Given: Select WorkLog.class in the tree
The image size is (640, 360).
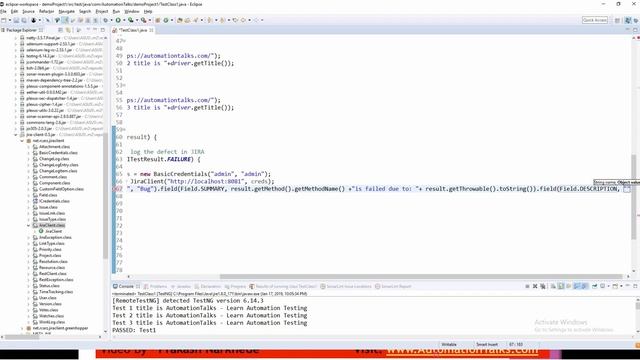Looking at the screenshot, I should [52, 322].
